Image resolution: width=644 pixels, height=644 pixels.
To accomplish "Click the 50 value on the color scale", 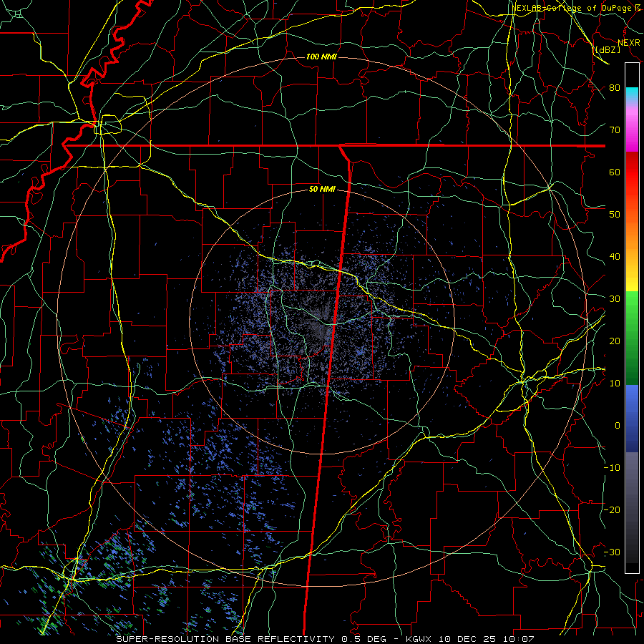I will pyautogui.click(x=615, y=215).
